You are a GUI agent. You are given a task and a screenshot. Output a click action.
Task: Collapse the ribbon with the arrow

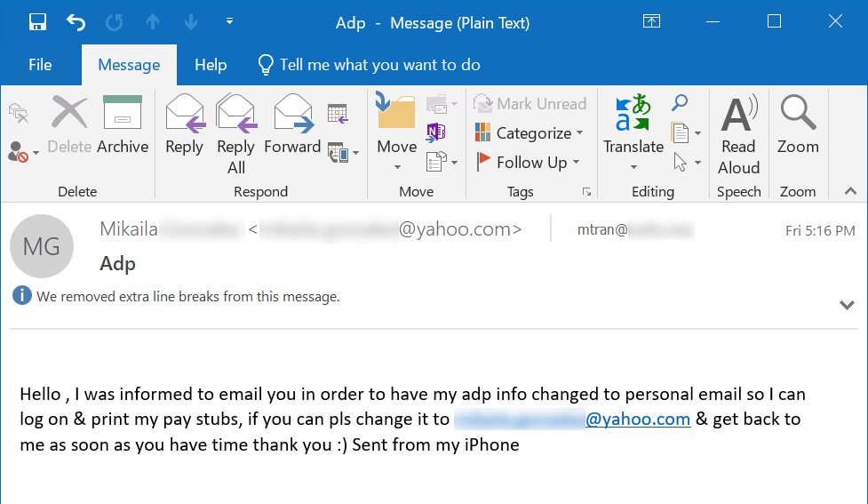850,191
